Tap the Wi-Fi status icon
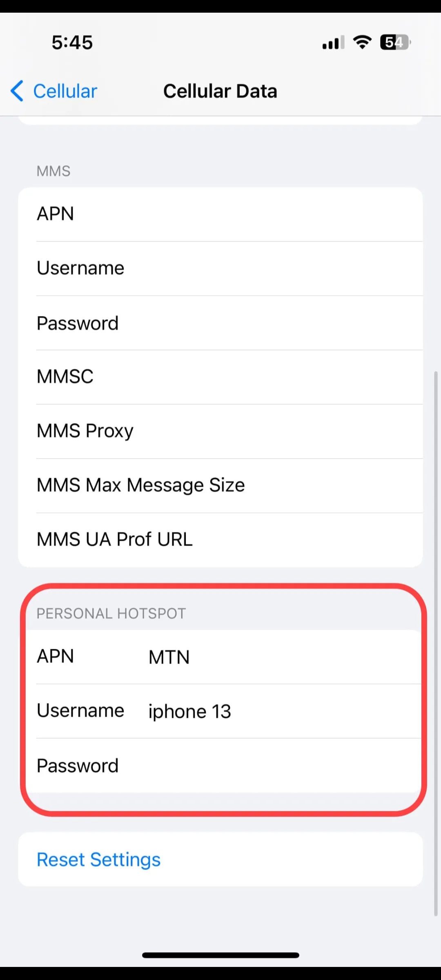Viewport: 441px width, 980px height. pos(362,42)
